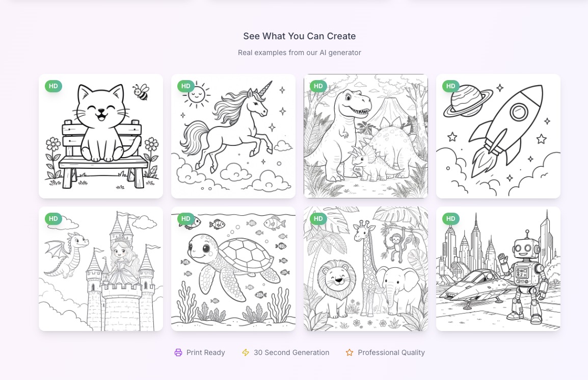Click the See What You Can Create heading
This screenshot has height=380, width=588.
point(300,36)
